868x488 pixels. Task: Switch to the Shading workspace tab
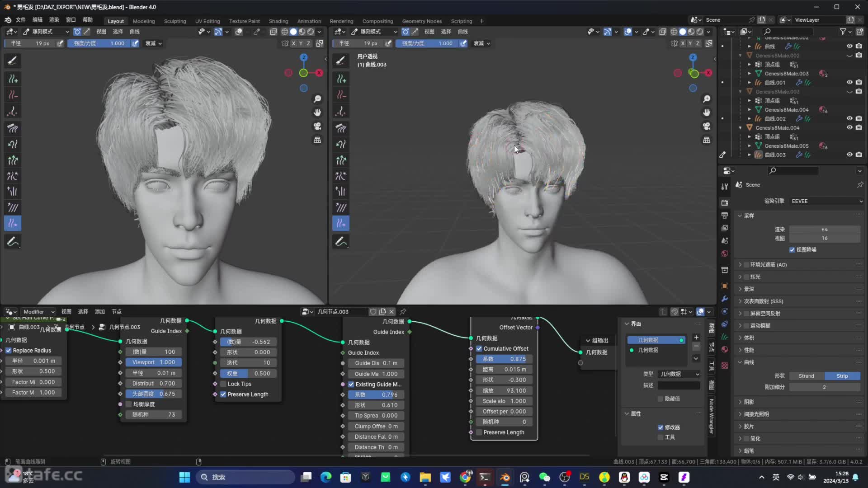click(278, 21)
